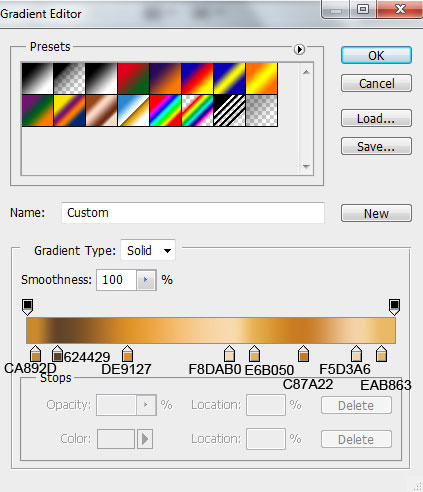Select the C87A22 color stop
This screenshot has height=492, width=423.
303,354
